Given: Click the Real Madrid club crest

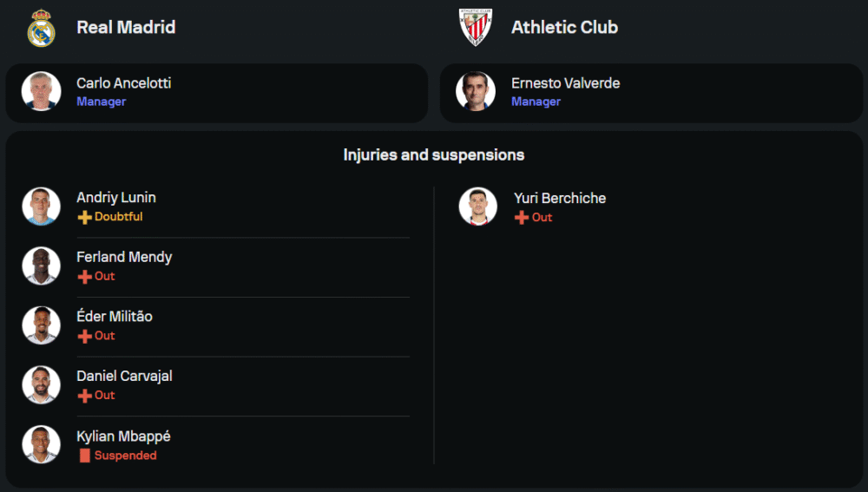Looking at the screenshot, I should [41, 28].
